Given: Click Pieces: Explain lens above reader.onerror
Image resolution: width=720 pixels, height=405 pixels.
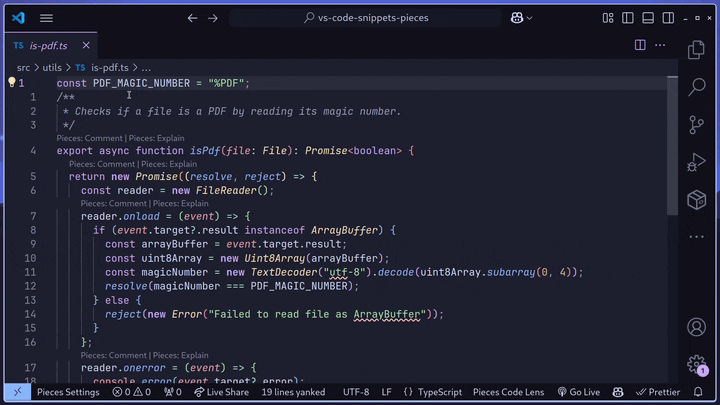Looking at the screenshot, I should 180,355.
